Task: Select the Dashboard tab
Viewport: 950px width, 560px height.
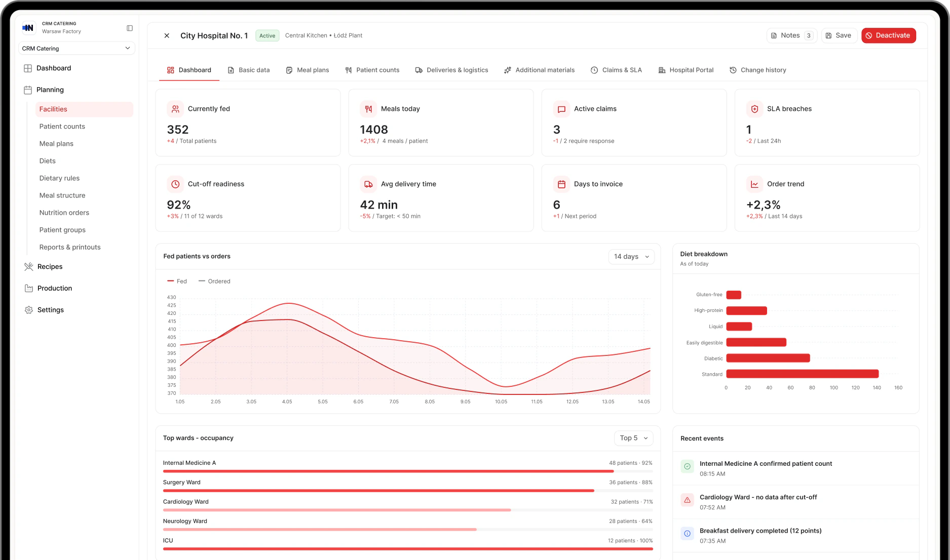Action: point(189,70)
